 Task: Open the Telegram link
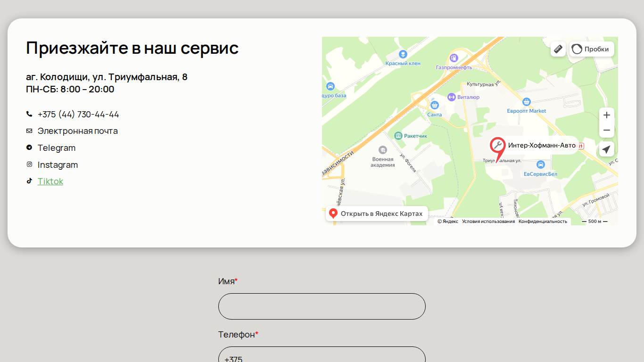(x=57, y=148)
